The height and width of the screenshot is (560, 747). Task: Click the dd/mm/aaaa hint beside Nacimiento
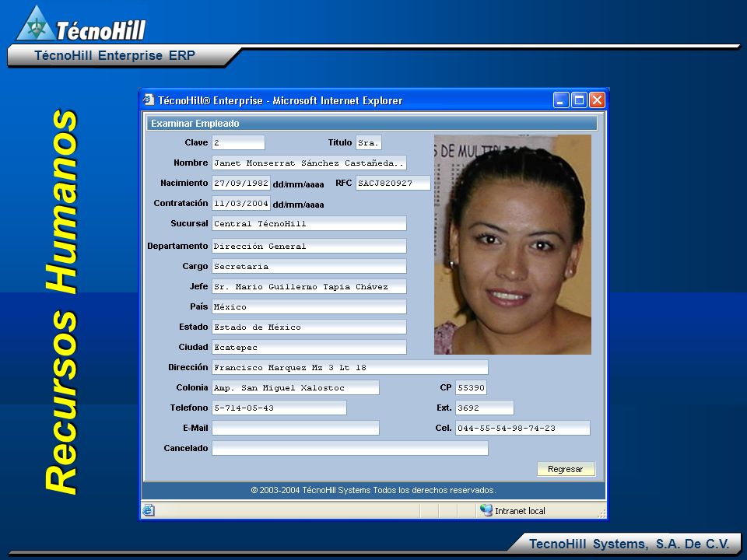[298, 184]
